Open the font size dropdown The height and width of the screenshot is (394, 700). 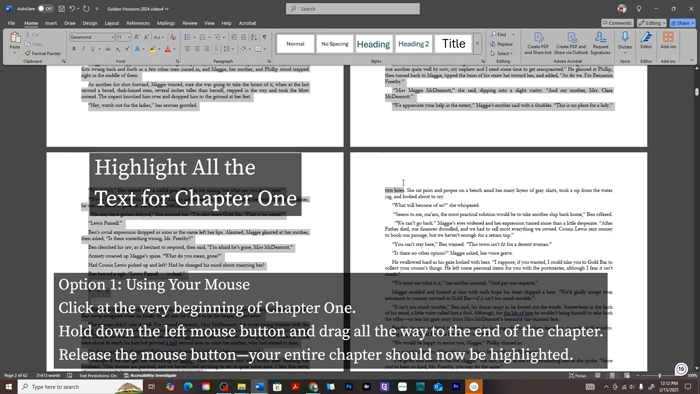[129, 37]
